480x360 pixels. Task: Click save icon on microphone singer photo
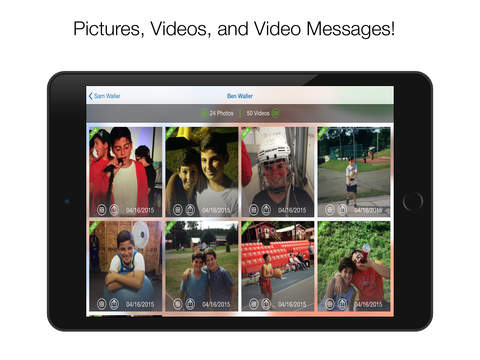pos(101,210)
